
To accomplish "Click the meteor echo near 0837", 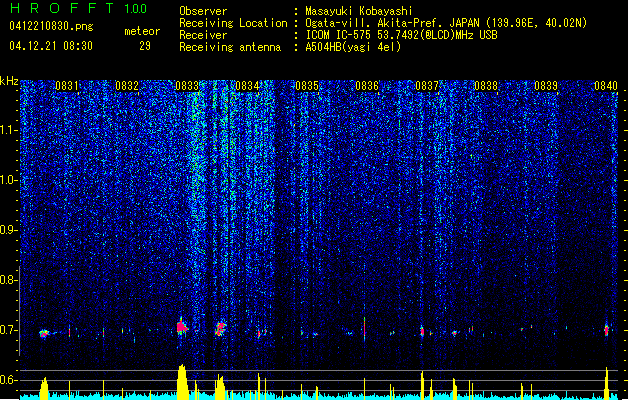I will pyautogui.click(x=422, y=331).
